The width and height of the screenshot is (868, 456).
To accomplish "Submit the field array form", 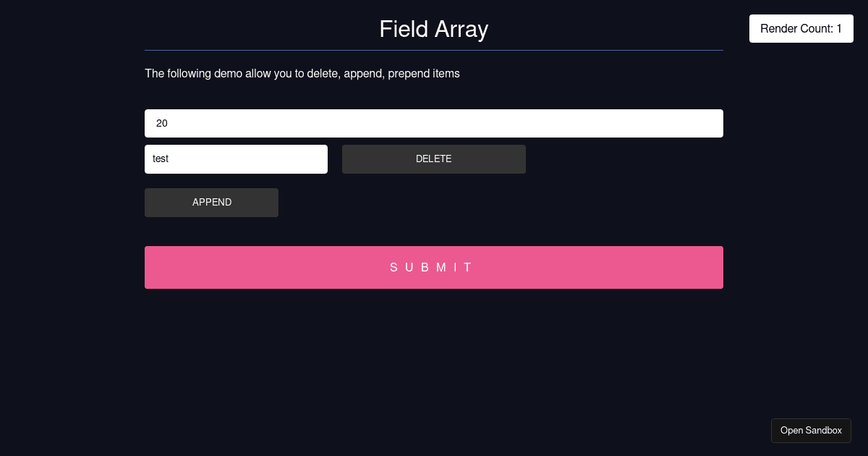I will click(434, 267).
